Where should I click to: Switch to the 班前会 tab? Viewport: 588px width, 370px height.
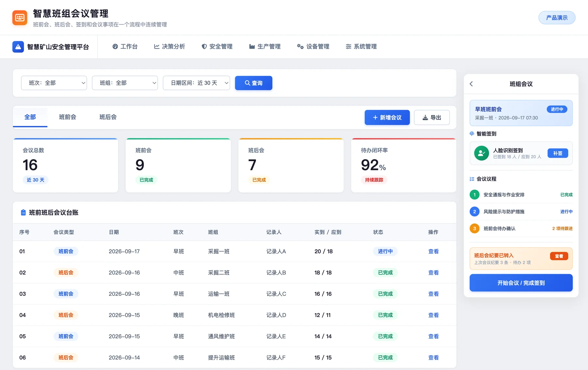coord(68,117)
